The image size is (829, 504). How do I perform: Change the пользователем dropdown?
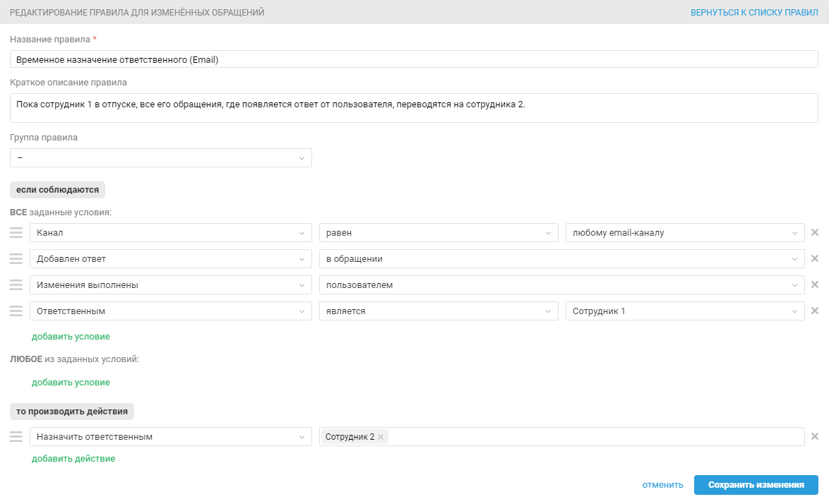click(562, 284)
